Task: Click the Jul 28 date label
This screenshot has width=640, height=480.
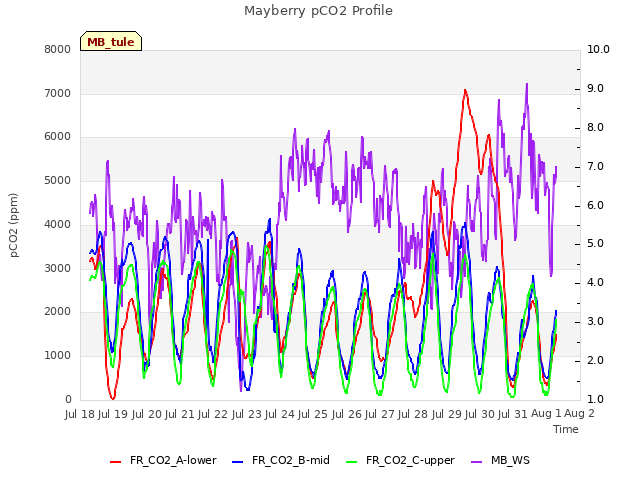Action: pyautogui.click(x=413, y=414)
